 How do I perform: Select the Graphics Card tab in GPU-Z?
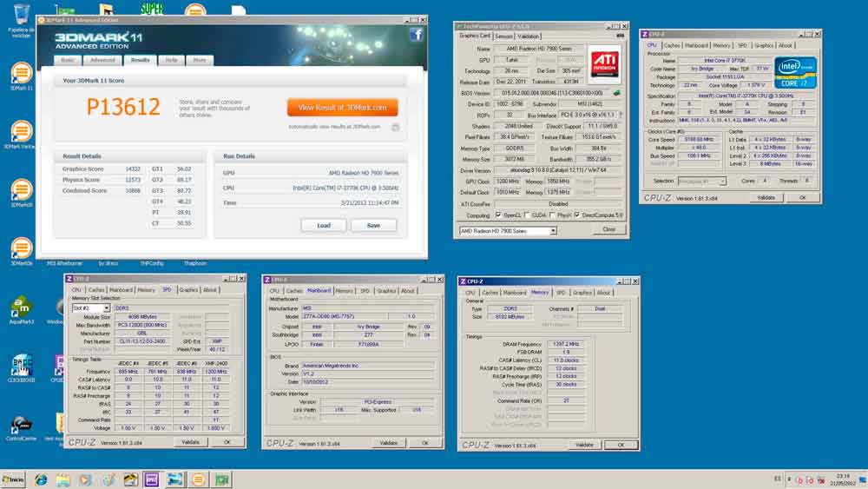[x=475, y=36]
